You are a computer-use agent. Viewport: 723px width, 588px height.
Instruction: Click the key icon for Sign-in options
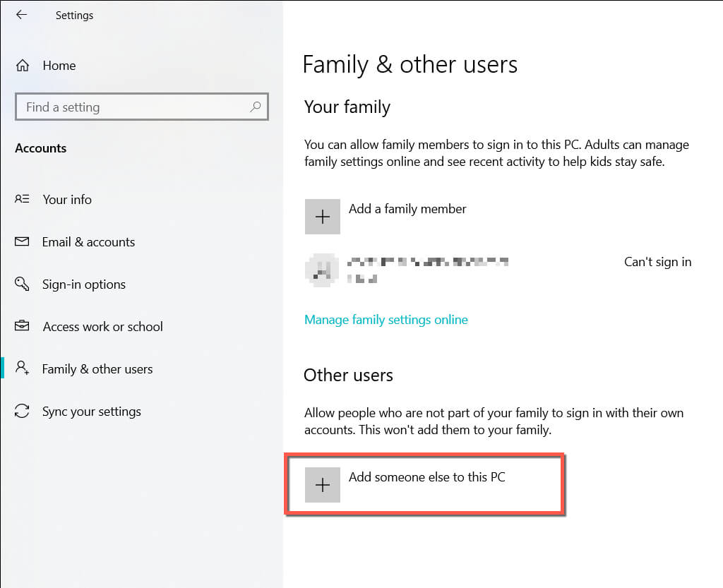[22, 284]
